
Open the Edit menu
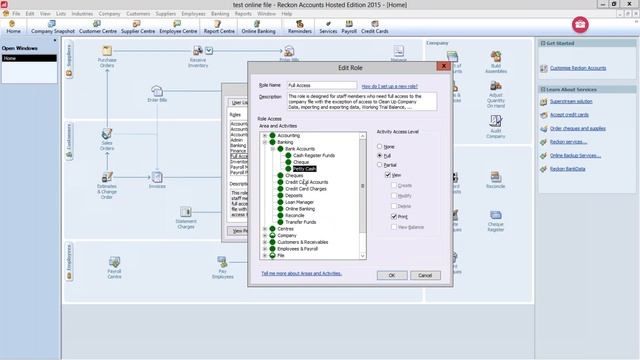pyautogui.click(x=30, y=13)
